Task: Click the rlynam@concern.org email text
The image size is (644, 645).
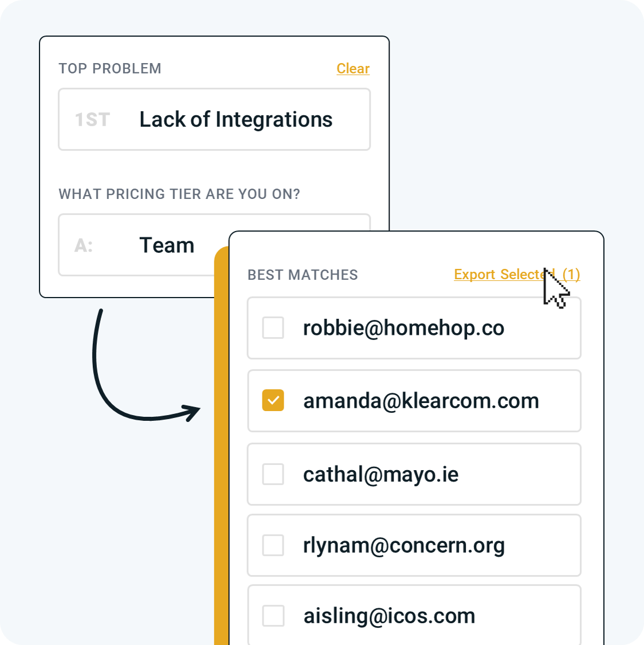Action: coord(404,546)
